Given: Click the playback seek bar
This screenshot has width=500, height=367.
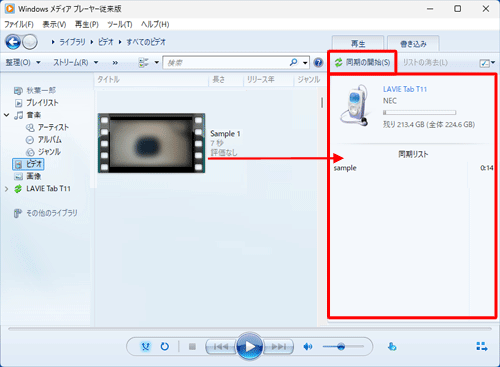Looking at the screenshot, I should pyautogui.click(x=250, y=329).
